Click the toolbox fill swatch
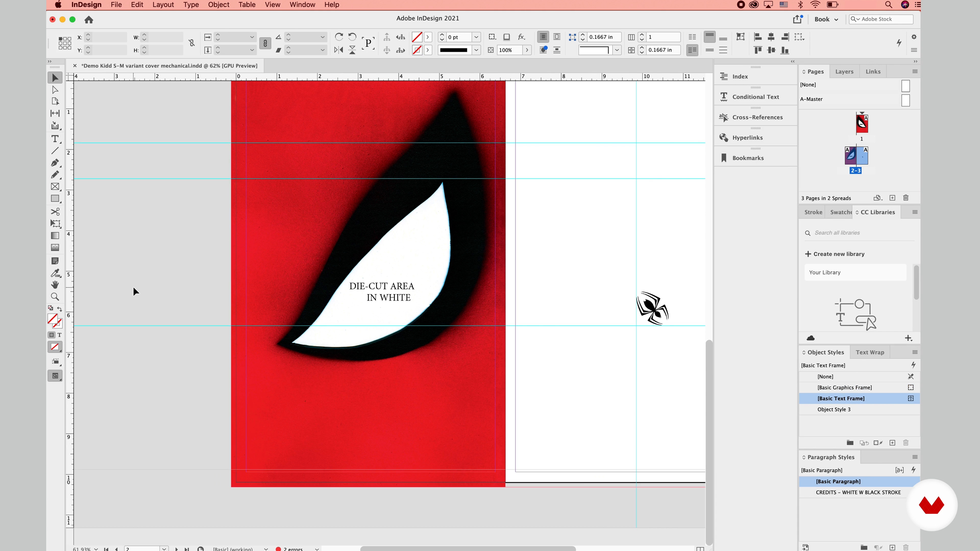The height and width of the screenshot is (551, 980). point(53,319)
